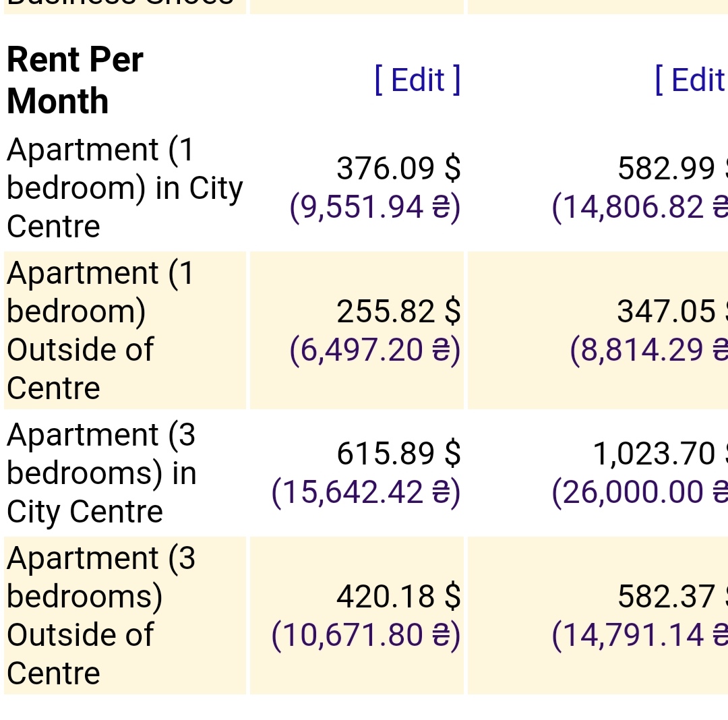This screenshot has height=720, width=728.
Task: Click the Apartment (3 bedrooms) Outside of Centre label
Action: pyautogui.click(x=101, y=616)
